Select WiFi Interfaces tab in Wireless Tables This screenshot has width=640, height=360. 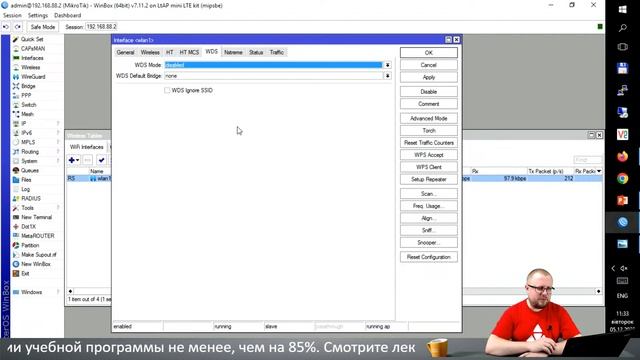click(x=87, y=147)
